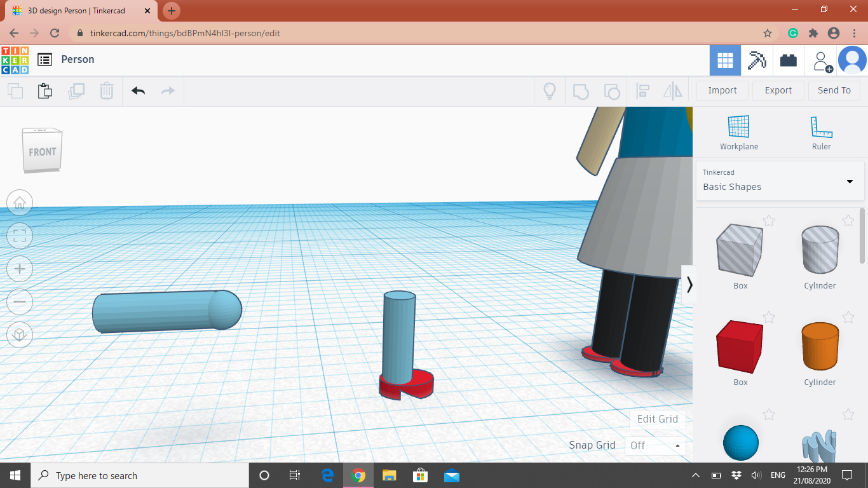Favorite the orange Cylinder with star
Viewport: 868px width, 488px height.
tap(848, 317)
